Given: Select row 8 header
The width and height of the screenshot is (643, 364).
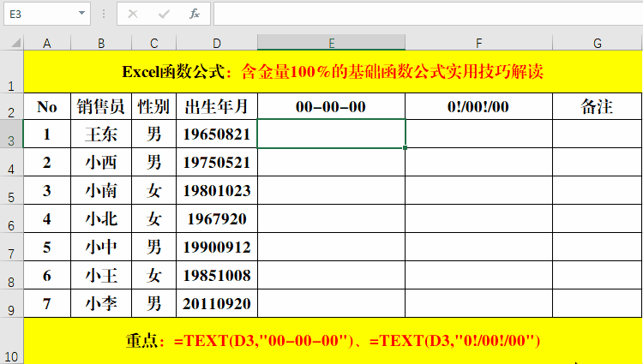Looking at the screenshot, I should point(11,275).
